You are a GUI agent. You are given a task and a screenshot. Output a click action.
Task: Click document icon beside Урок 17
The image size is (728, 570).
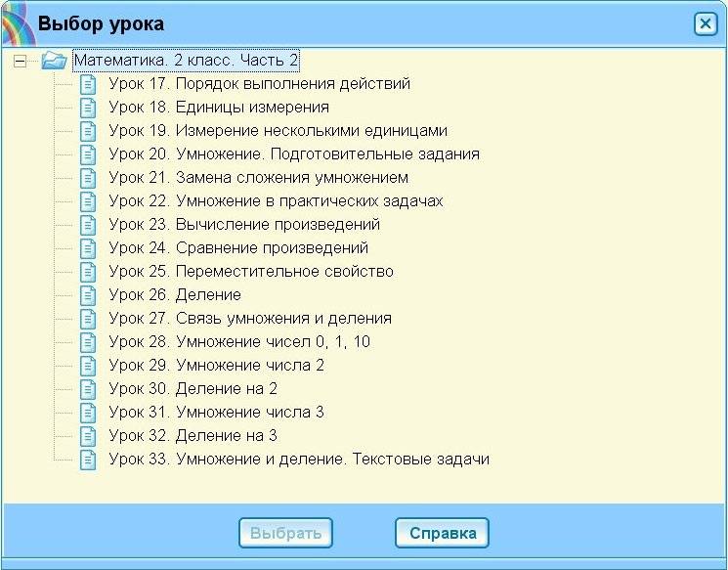88,84
